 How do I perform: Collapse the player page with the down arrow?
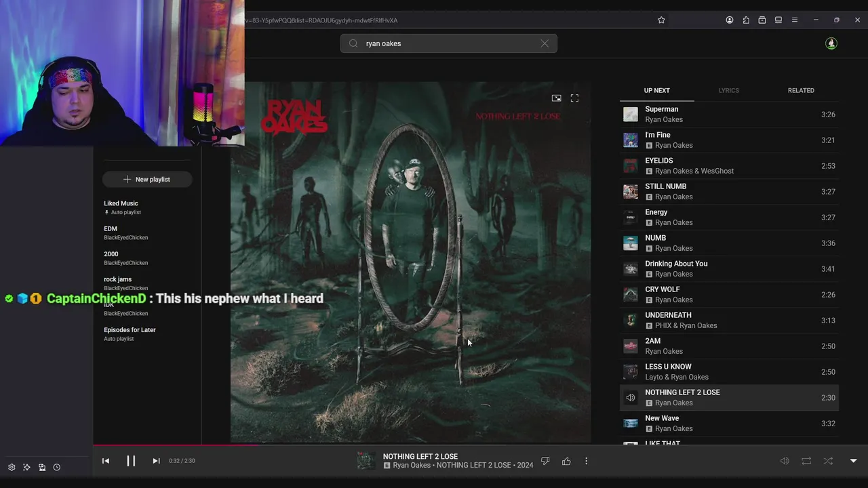click(x=853, y=461)
